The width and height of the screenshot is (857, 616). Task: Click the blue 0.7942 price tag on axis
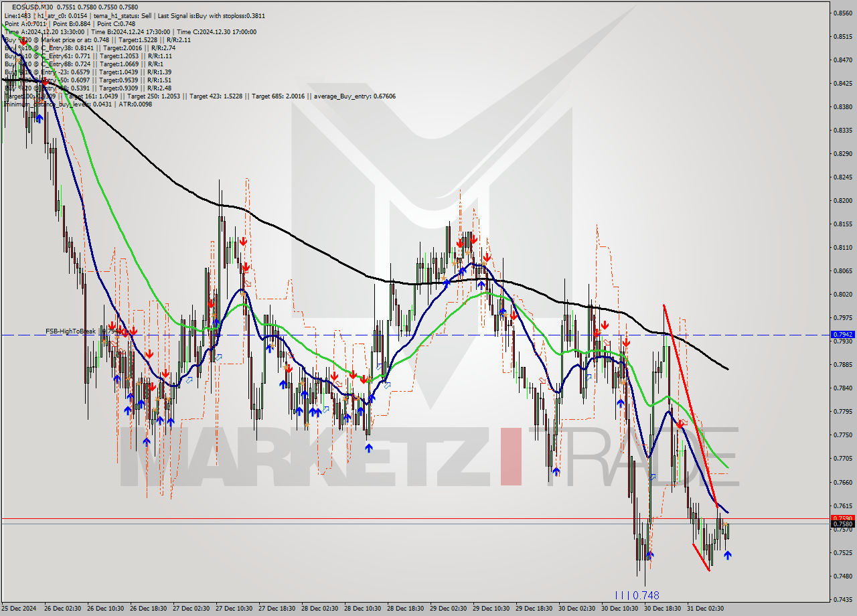842,334
